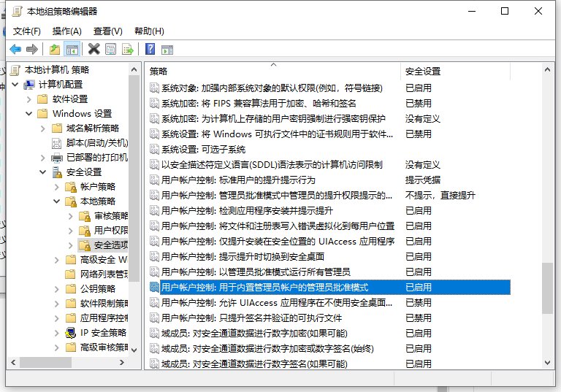561x392 pixels.
Task: Click the 审核策略 folder icon
Action: pos(85,216)
